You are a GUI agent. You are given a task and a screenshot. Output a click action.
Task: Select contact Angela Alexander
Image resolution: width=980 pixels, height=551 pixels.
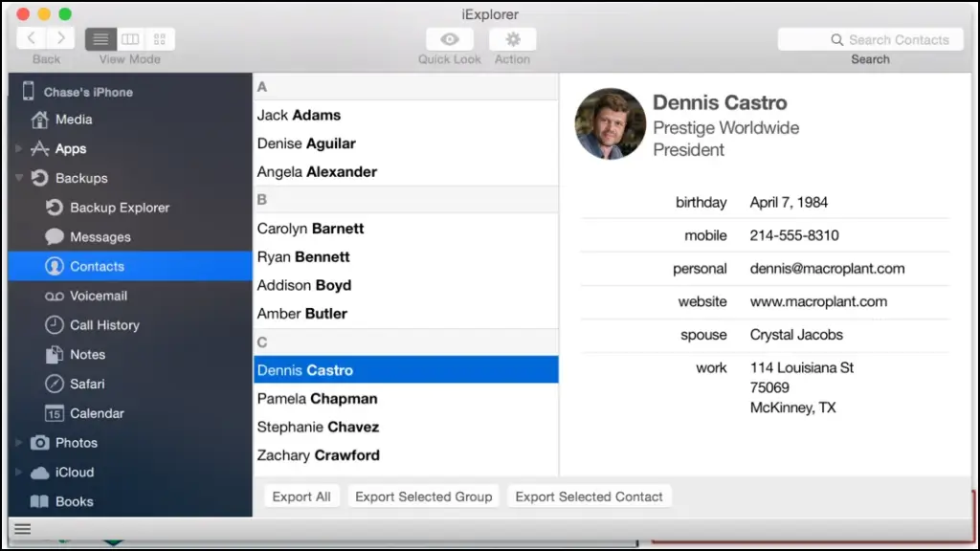click(x=406, y=172)
